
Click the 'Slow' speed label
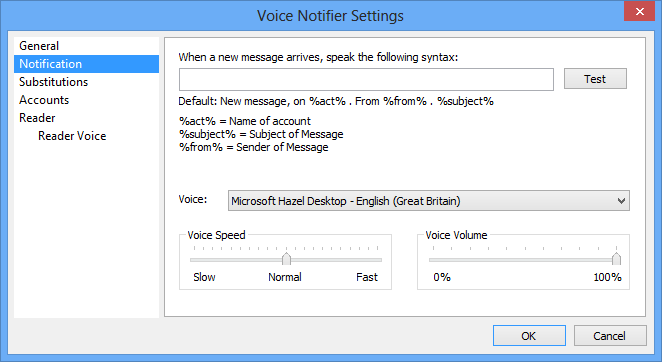[204, 277]
